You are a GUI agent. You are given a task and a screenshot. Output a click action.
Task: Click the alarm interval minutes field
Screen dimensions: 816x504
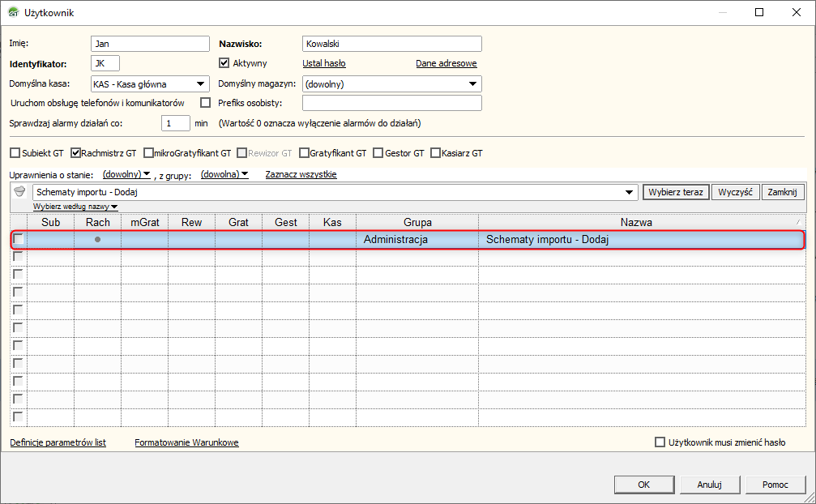pos(175,123)
